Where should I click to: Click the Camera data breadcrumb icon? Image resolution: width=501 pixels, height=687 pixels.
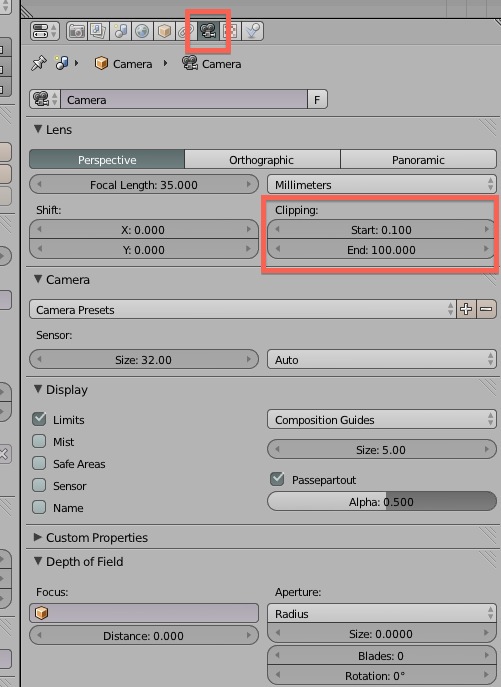[190, 63]
